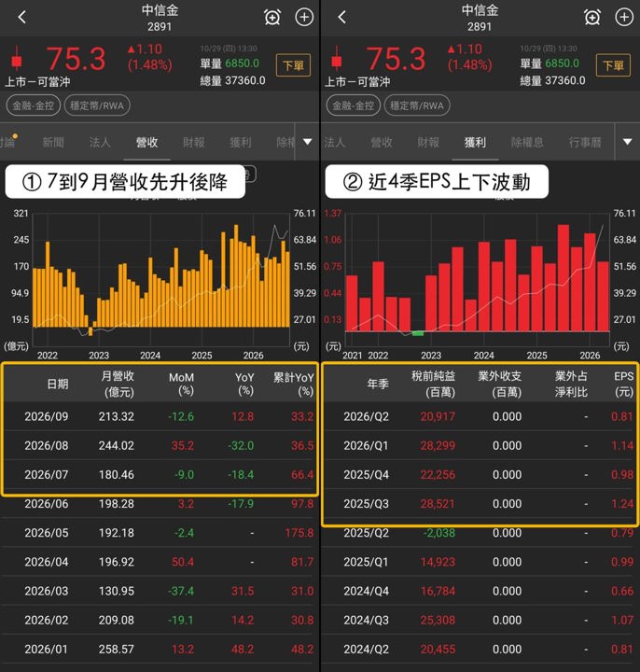
Task: Tap 下單 order button in left panel
Action: (293, 65)
